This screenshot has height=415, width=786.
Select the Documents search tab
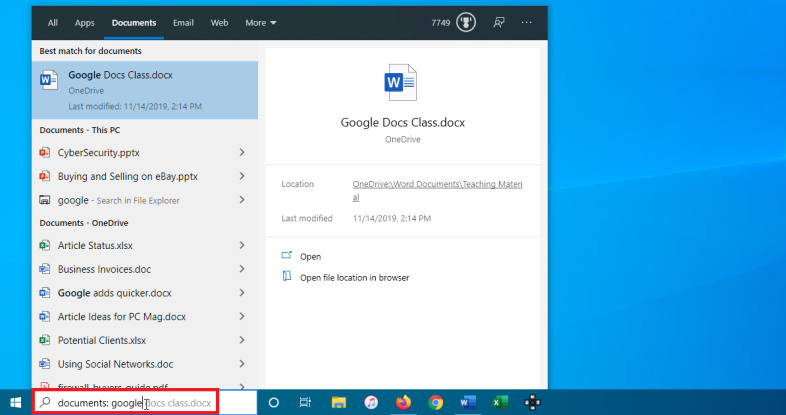point(134,23)
